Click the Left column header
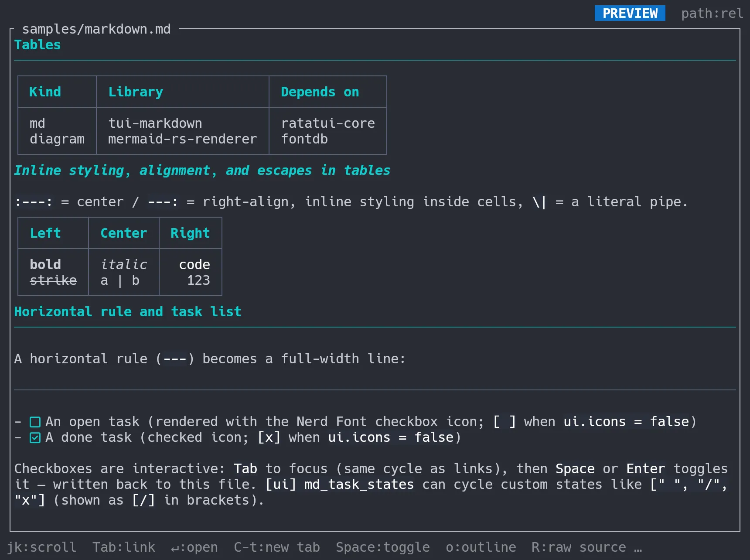 point(45,233)
